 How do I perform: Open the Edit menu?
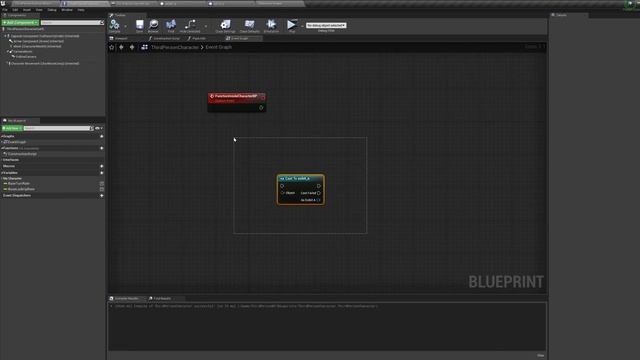15,9
